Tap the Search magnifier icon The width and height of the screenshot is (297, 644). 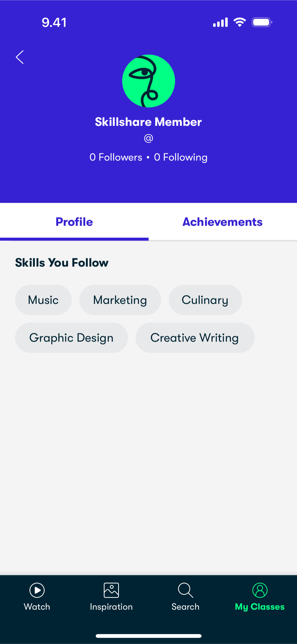(x=185, y=590)
